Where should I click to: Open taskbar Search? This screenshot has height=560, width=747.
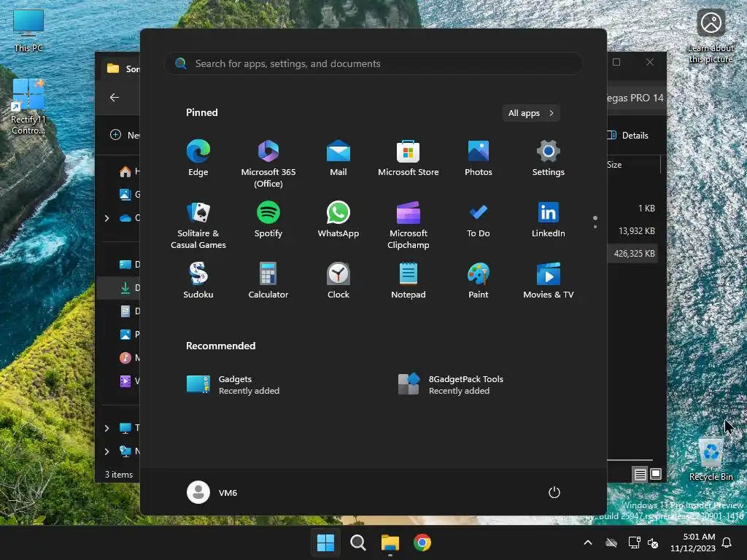(357, 542)
